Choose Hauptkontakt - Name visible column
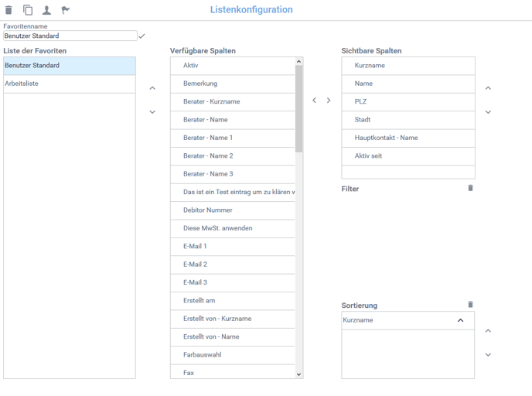Image resolution: width=532 pixels, height=396 pixels. pyautogui.click(x=408, y=138)
